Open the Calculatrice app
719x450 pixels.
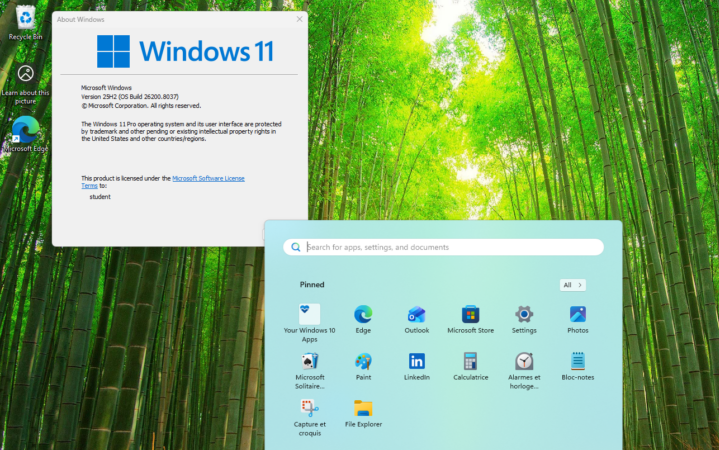pyautogui.click(x=470, y=366)
